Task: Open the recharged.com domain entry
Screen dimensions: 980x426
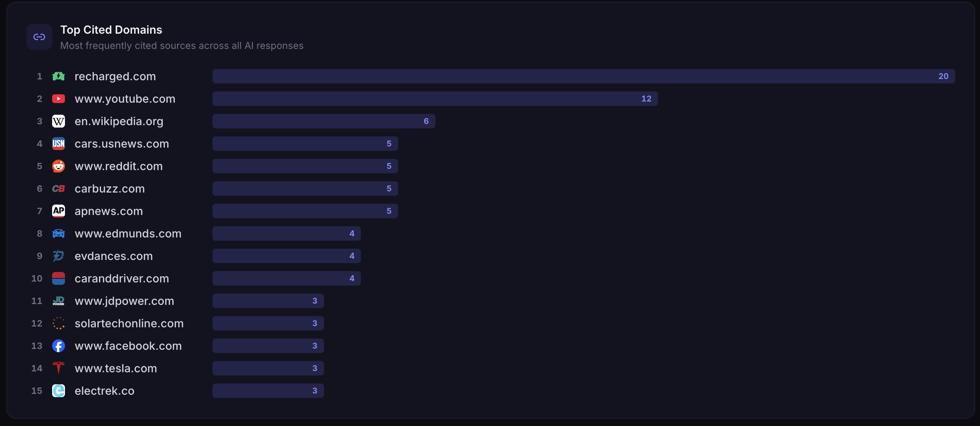Action: click(x=115, y=76)
